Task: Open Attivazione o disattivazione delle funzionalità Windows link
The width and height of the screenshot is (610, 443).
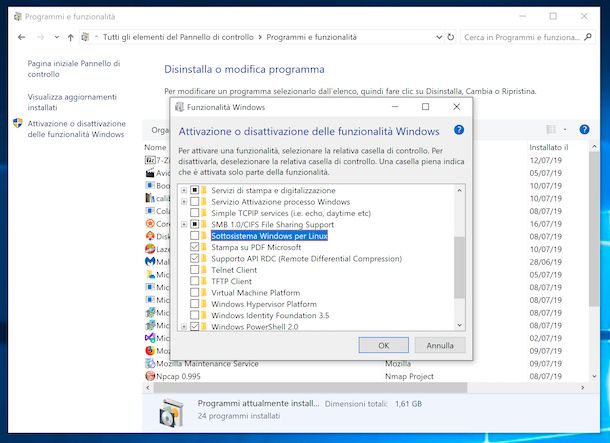Action: click(77, 129)
